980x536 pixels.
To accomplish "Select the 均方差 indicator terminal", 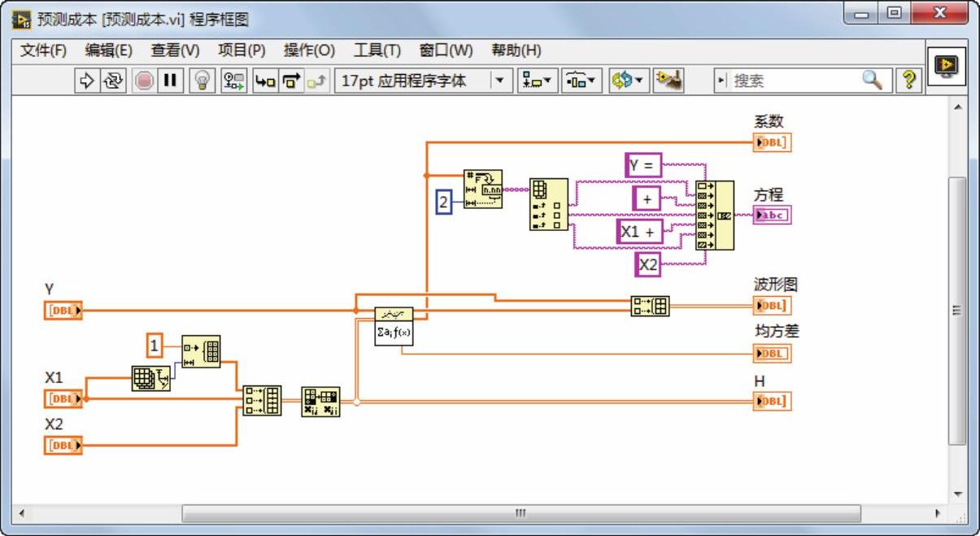I will [772, 354].
